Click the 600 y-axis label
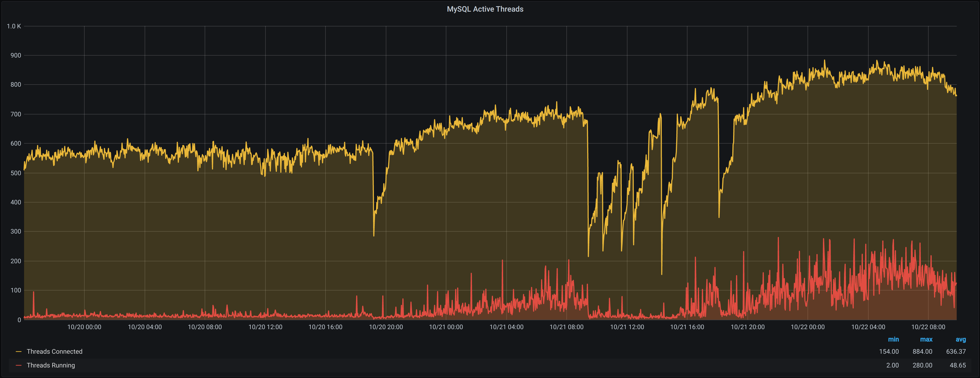This screenshot has height=378, width=980. click(x=16, y=144)
